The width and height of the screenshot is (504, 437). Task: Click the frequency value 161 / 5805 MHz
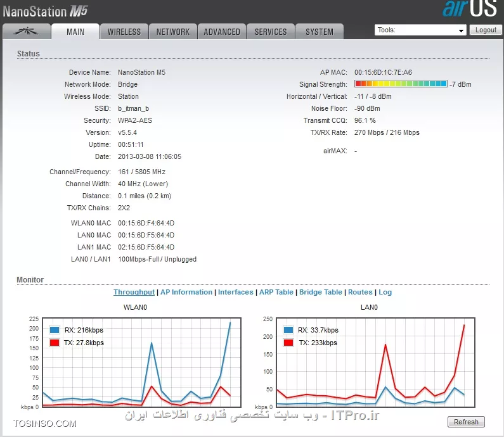point(142,172)
